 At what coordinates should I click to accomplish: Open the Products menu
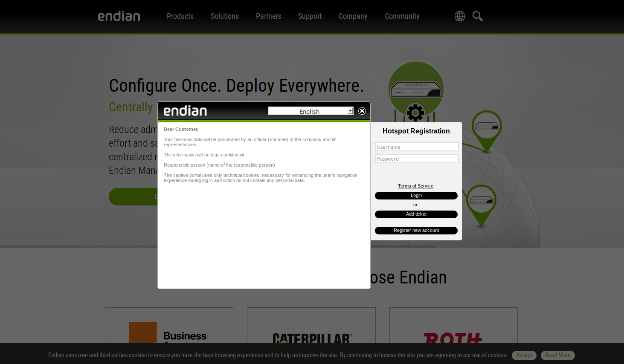tap(180, 16)
